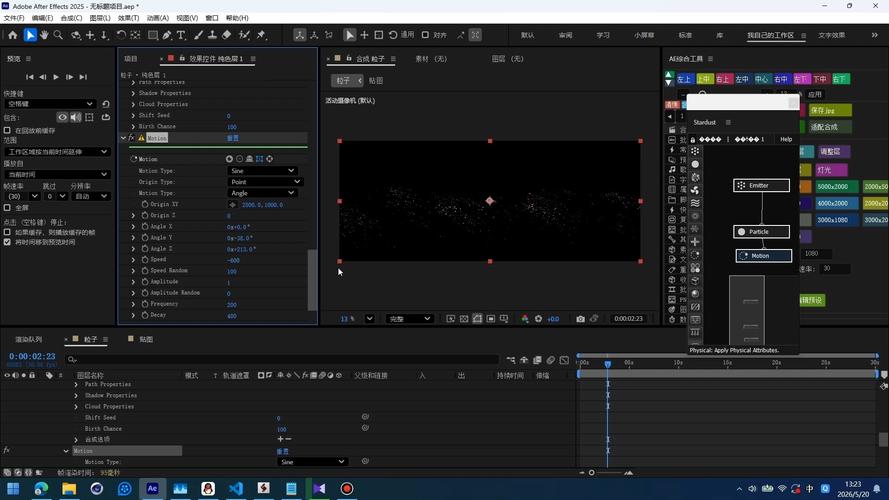The width and height of the screenshot is (889, 500).
Task: Collapse the Motion effect group
Action: (124, 138)
